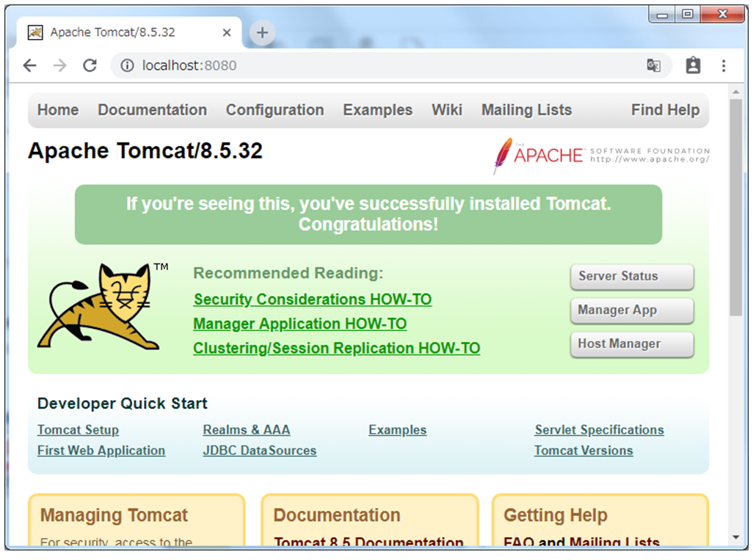The height and width of the screenshot is (560, 756).
Task: Open the Documentation nav item
Action: click(x=152, y=110)
